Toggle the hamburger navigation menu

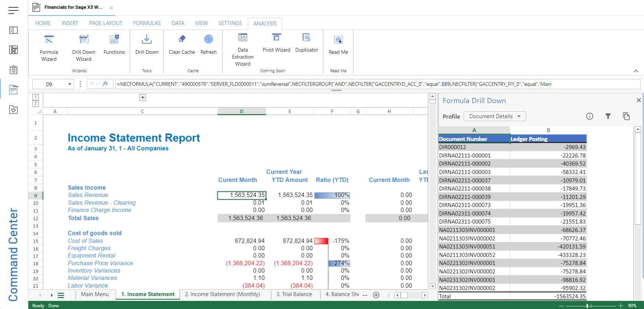pyautogui.click(x=13, y=10)
